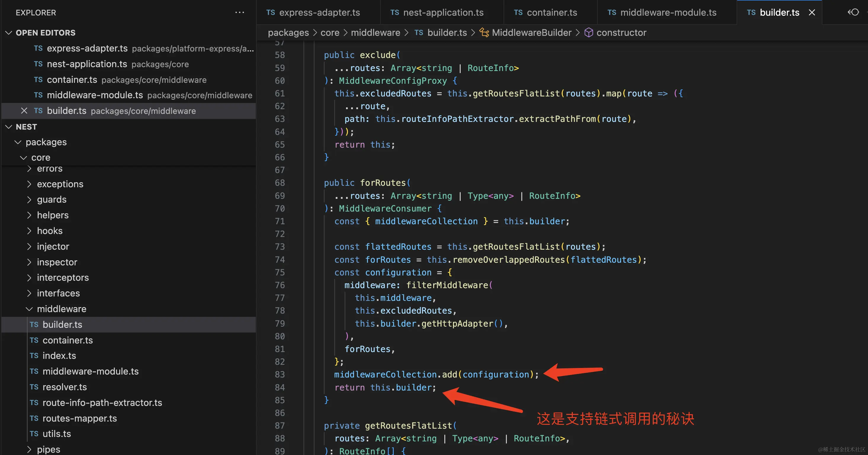Screen dimensions: 868x455
Task: Click the go-back navigation icon in editor toolbar
Action: pyautogui.click(x=853, y=12)
